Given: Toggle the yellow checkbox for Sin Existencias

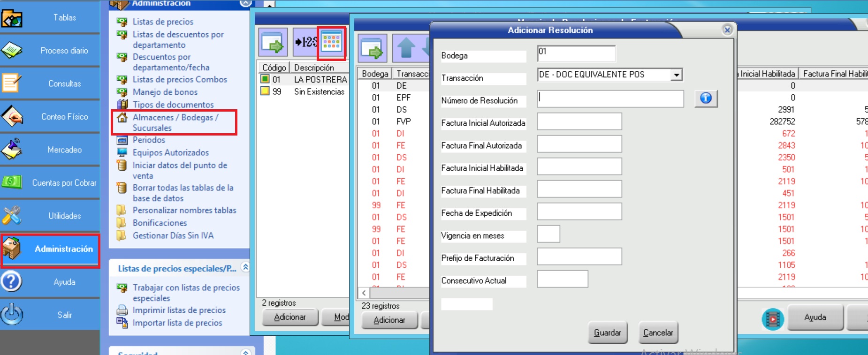Looking at the screenshot, I should point(265,91).
